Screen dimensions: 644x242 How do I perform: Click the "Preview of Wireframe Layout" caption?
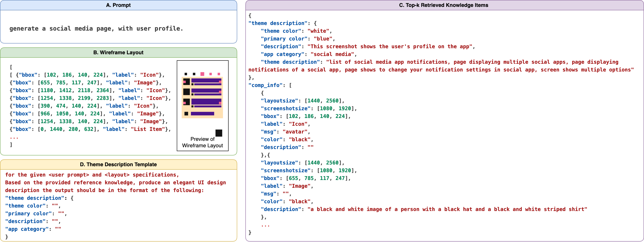(x=202, y=142)
